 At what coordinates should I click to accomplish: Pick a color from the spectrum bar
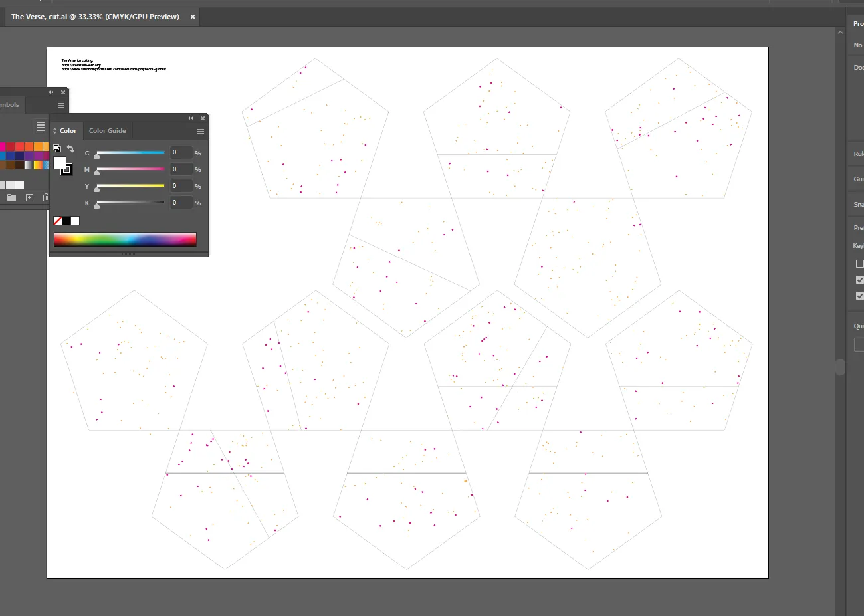(125, 239)
